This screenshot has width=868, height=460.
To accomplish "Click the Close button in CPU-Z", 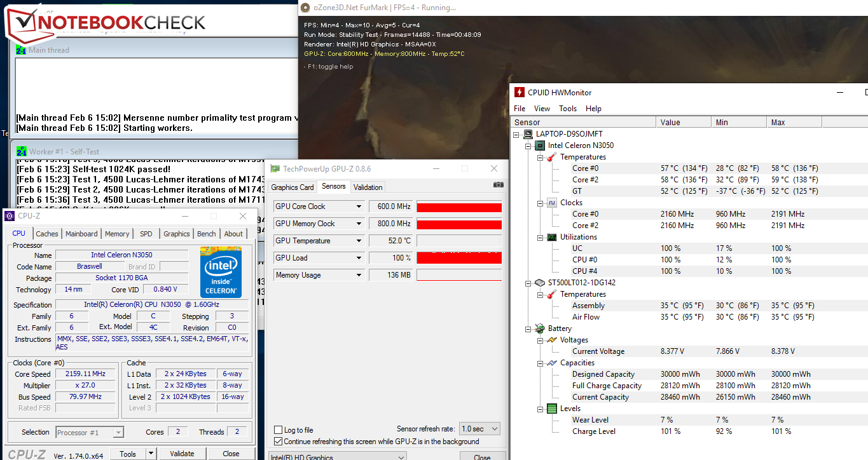I will [x=231, y=454].
